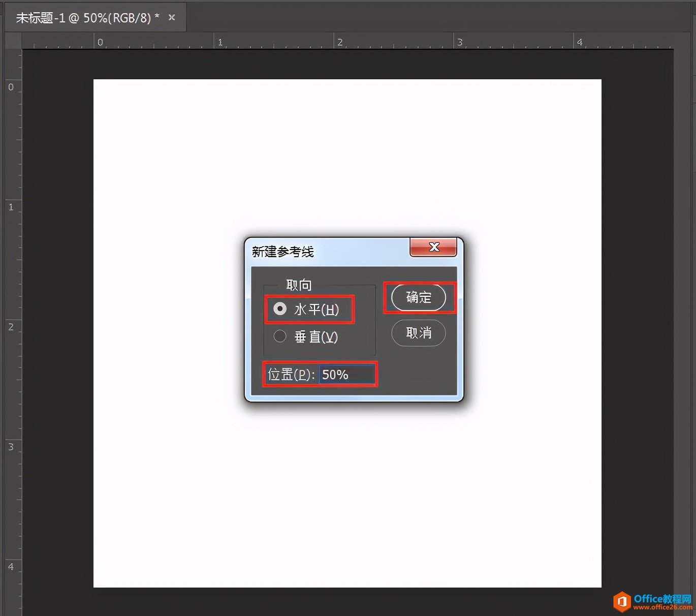
Task: Click the 确定 button
Action: click(x=419, y=297)
